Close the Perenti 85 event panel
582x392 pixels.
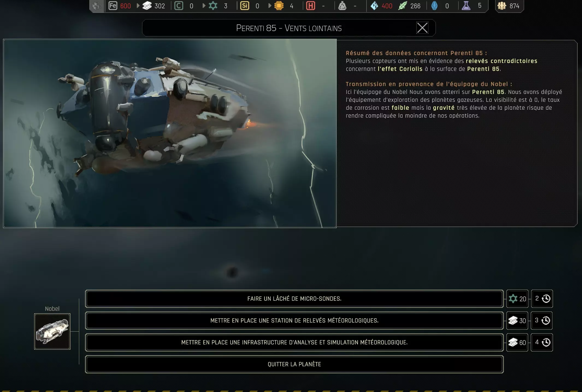pos(422,28)
